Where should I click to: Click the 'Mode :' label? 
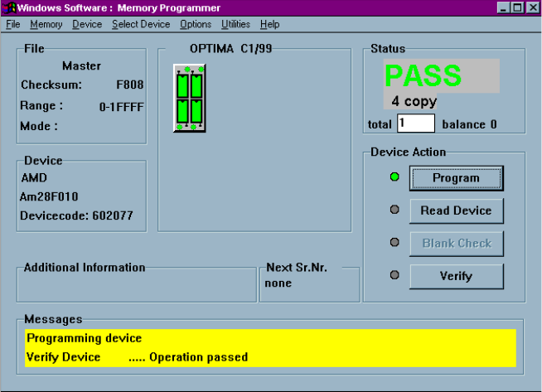[x=39, y=126]
